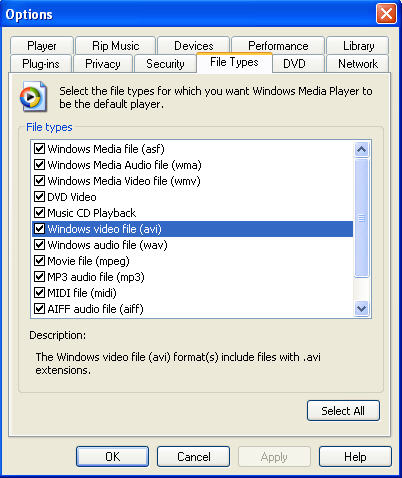Image resolution: width=402 pixels, height=478 pixels.
Task: Select the DVD Video list item
Action: [x=72, y=197]
